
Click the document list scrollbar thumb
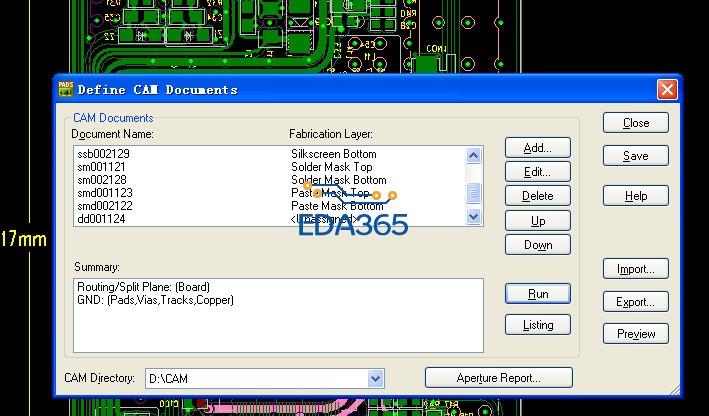pos(473,193)
